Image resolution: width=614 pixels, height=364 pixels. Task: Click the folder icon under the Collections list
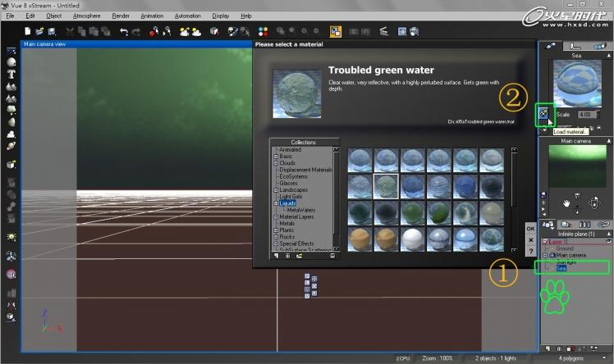coord(299,256)
